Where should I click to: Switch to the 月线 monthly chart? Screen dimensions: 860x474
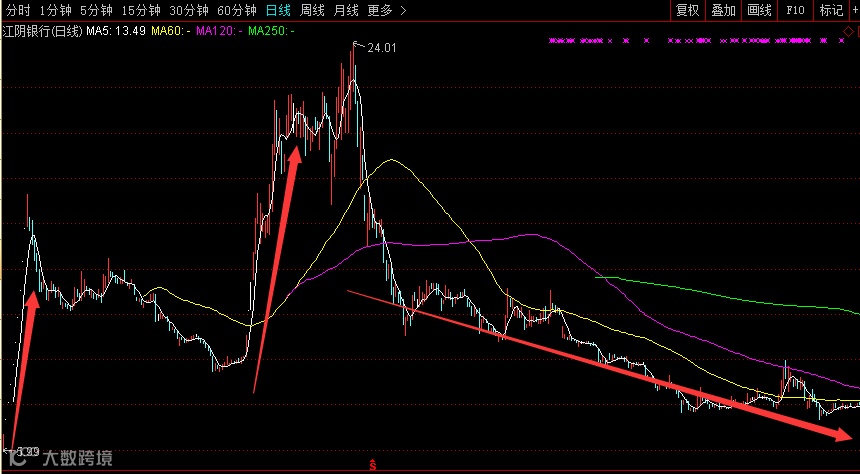pos(346,10)
